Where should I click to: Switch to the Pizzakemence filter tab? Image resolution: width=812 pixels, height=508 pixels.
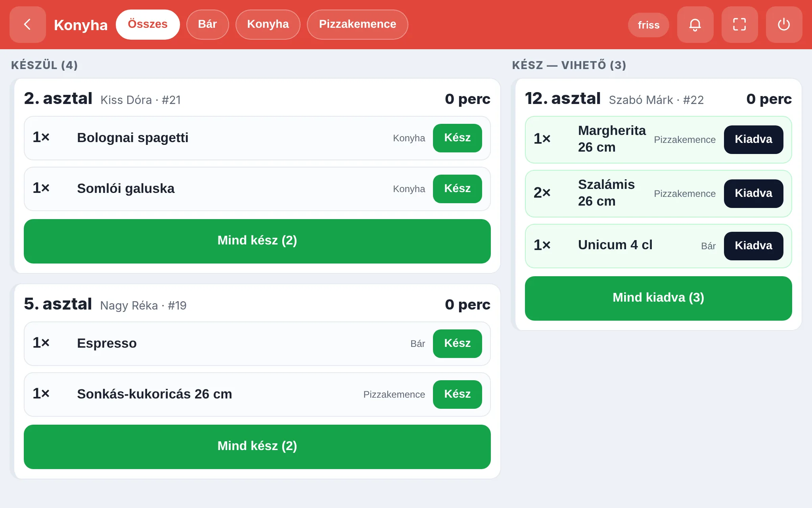coord(358,24)
